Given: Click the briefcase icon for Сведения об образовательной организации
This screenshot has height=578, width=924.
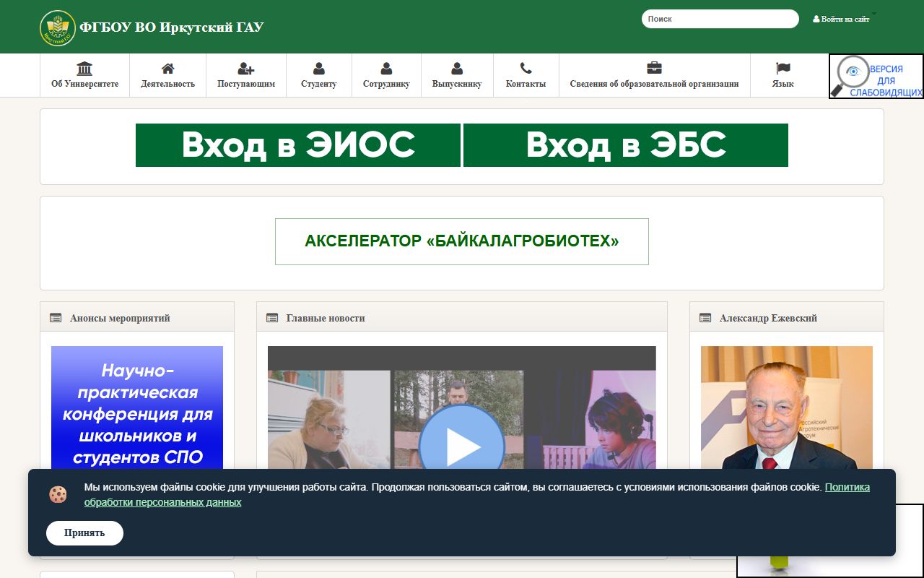Looking at the screenshot, I should click(x=654, y=68).
